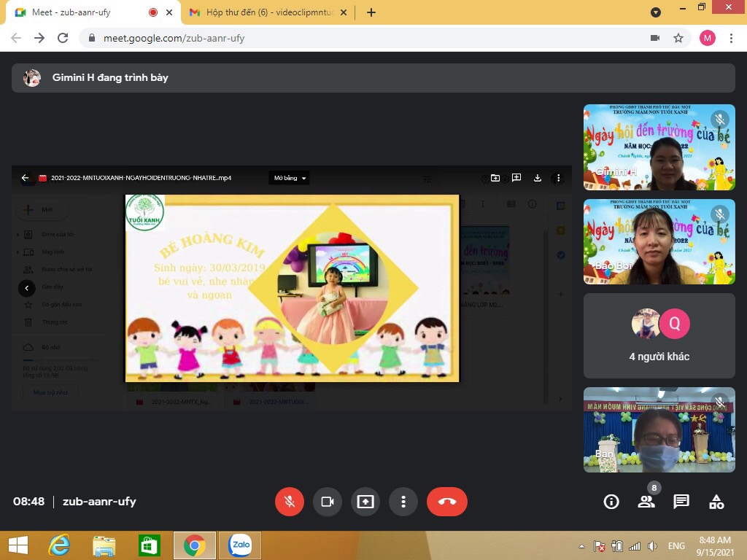Viewport: 747px width, 560px height.
Task: Expand the 4 người khác participants tile
Action: pyautogui.click(x=659, y=335)
